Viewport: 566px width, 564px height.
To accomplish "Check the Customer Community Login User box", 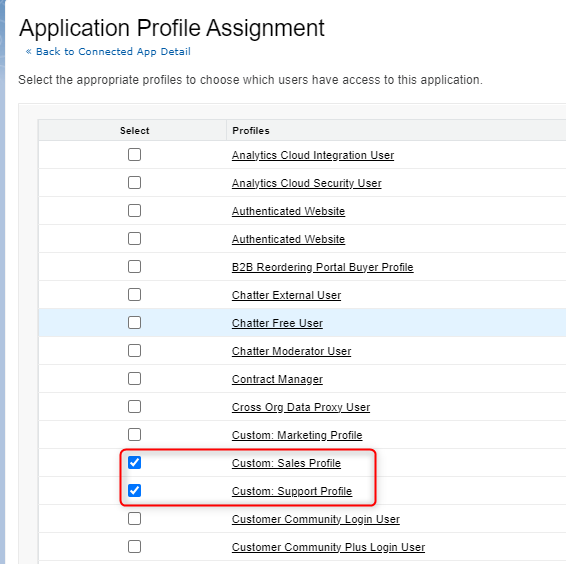I will (x=134, y=519).
